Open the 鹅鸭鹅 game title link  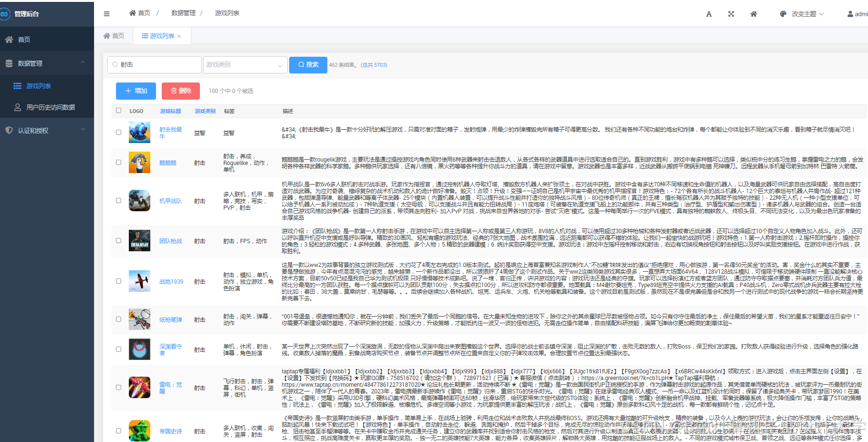click(167, 162)
